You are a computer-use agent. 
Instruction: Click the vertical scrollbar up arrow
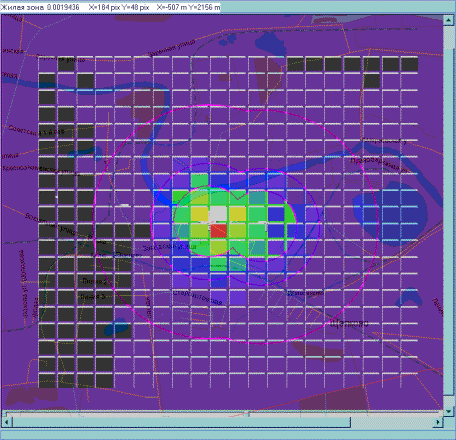coord(448,20)
